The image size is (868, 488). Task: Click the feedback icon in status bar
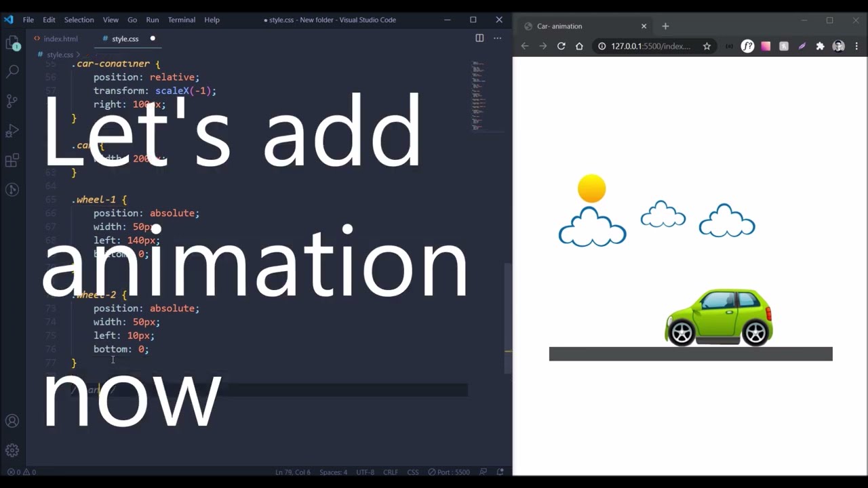[x=483, y=472]
